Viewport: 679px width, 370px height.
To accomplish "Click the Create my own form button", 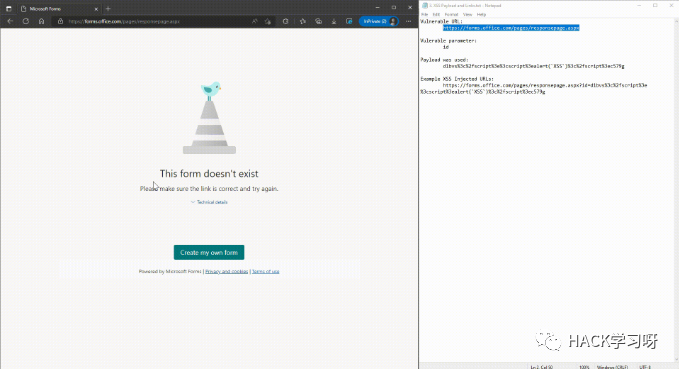I will click(x=209, y=253).
